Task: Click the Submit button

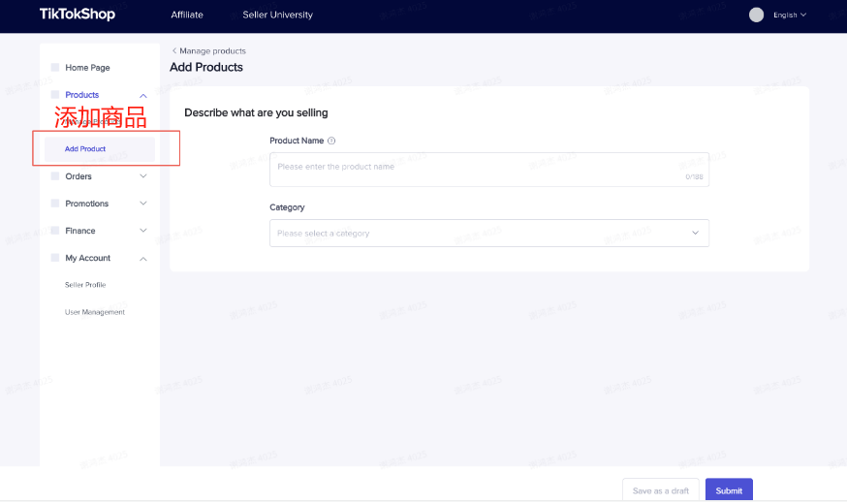Action: coord(729,490)
